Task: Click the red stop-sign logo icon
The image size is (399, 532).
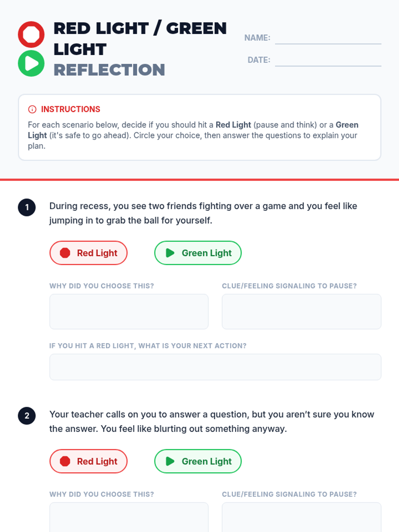Action: click(x=31, y=35)
